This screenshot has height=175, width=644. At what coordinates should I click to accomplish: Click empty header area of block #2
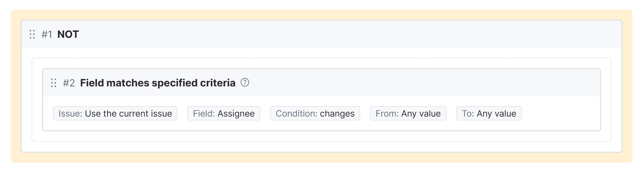point(412,83)
